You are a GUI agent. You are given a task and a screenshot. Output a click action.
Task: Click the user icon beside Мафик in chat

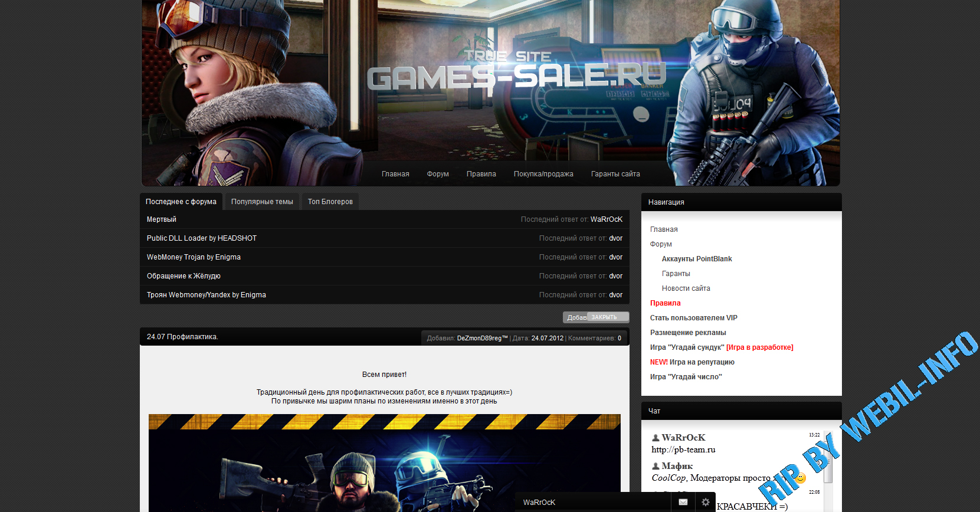(x=655, y=466)
